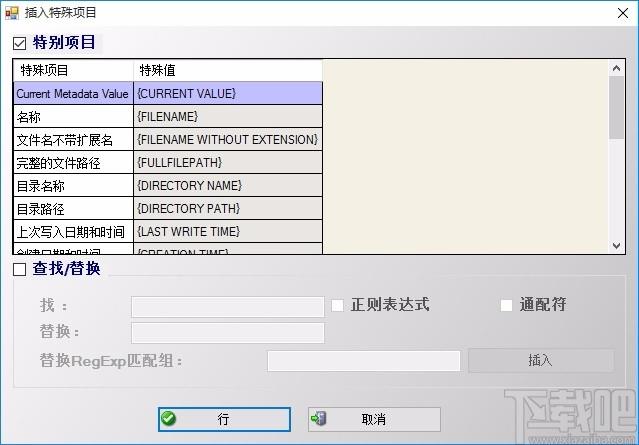
Task: Select the {LAST WRITE TIME} cell
Action: (x=228, y=231)
